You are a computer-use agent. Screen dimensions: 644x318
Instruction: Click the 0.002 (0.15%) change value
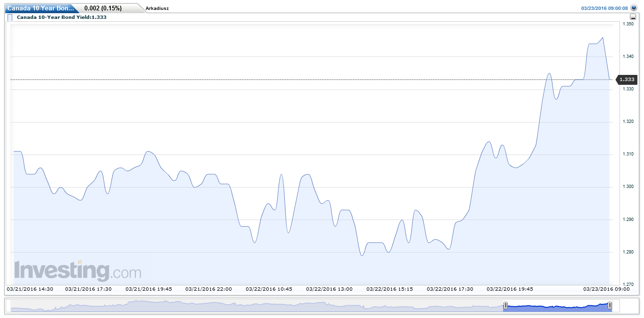(103, 8)
